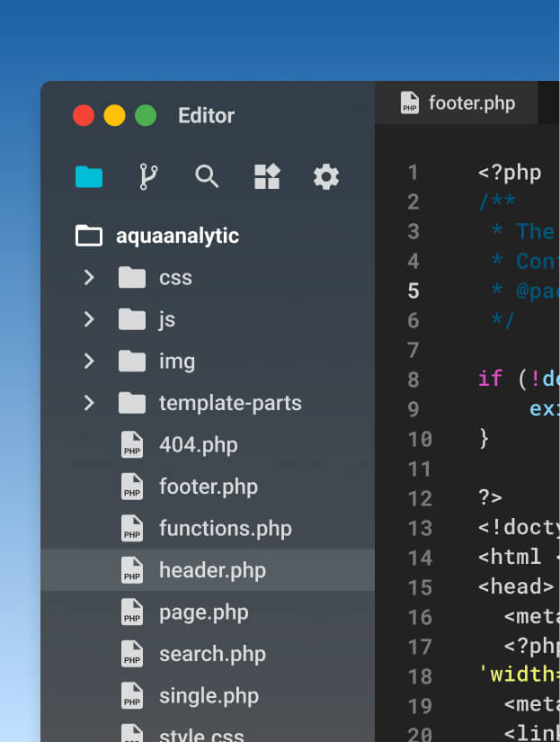Open functions.php in the file tree
The image size is (560, 742).
coord(208,529)
